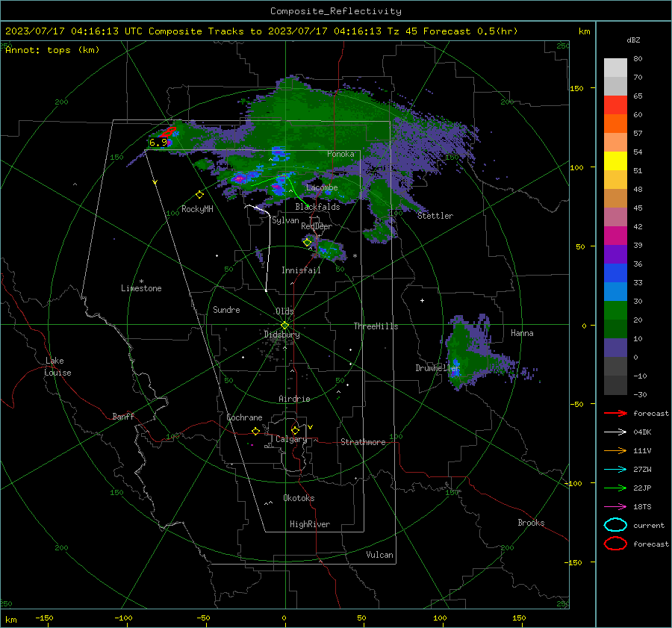This screenshot has width=672, height=628.
Task: Select the green 22JP track arrow
Action: 615,488
